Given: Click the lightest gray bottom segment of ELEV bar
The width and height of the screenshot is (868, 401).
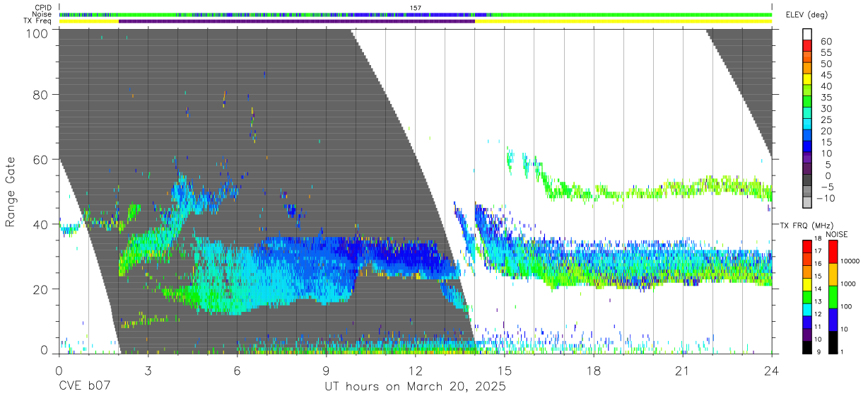Looking at the screenshot, I should click(x=807, y=202).
